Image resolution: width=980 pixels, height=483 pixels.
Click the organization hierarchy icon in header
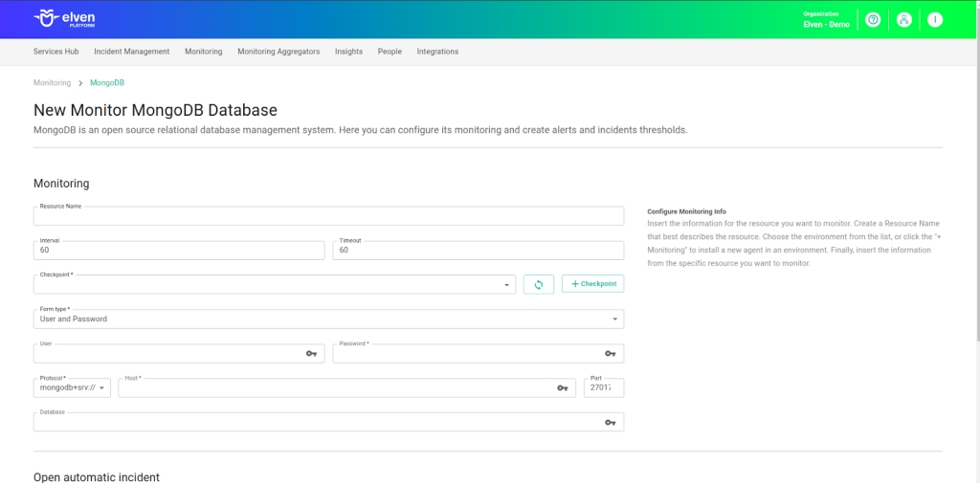(x=903, y=20)
